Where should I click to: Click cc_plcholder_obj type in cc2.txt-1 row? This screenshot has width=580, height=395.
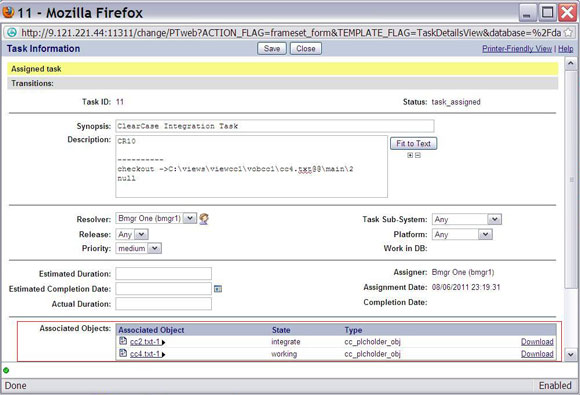pyautogui.click(x=372, y=342)
